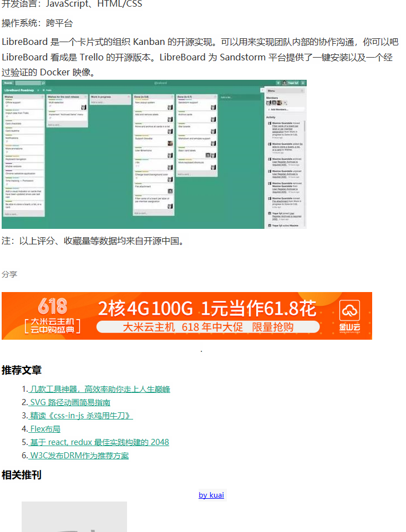Image resolution: width=406 pixels, height=532 pixels.
Task: Click the text 操作系统：跨平台
Action: pyautogui.click(x=37, y=23)
